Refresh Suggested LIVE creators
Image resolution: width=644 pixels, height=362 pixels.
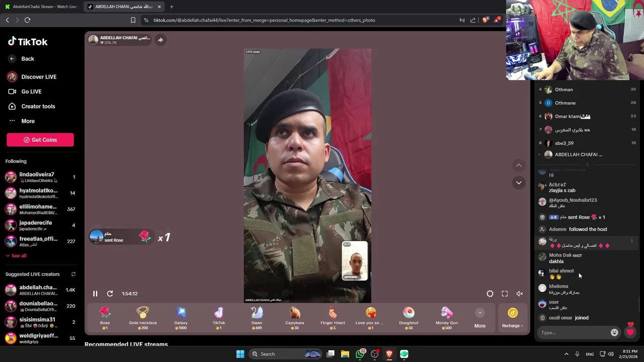(73, 275)
